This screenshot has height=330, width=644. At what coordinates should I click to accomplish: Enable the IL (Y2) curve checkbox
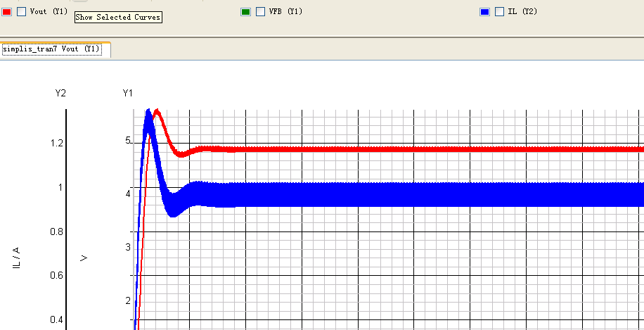[499, 11]
